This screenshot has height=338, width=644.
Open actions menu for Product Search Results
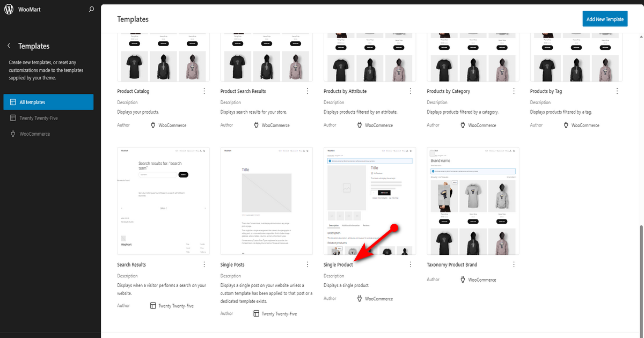[307, 91]
